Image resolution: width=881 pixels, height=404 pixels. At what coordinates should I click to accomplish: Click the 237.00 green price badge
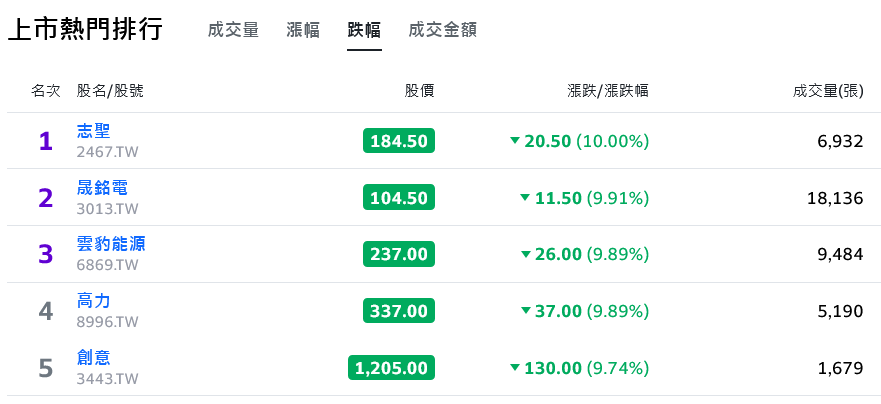click(x=399, y=254)
